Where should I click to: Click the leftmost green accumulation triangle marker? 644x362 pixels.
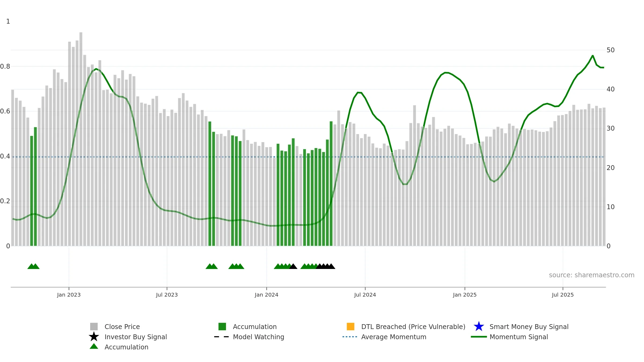[x=31, y=266]
